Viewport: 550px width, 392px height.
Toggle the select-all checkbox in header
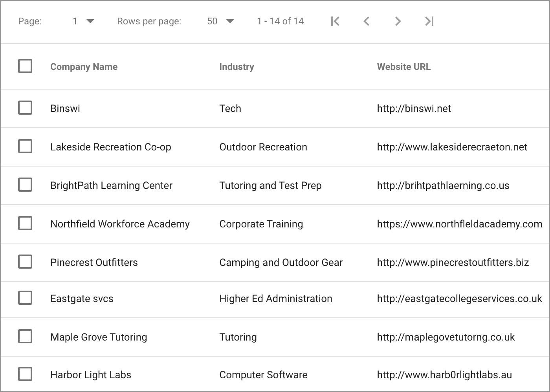coord(25,66)
